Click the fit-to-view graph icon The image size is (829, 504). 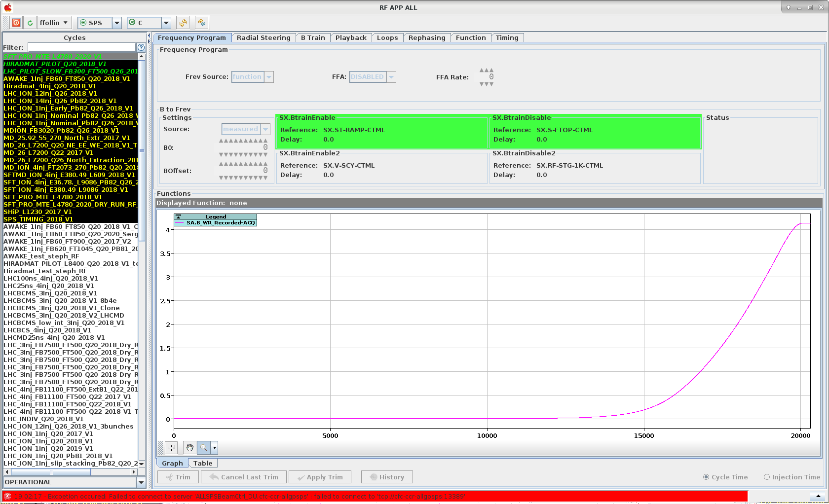pos(171,448)
